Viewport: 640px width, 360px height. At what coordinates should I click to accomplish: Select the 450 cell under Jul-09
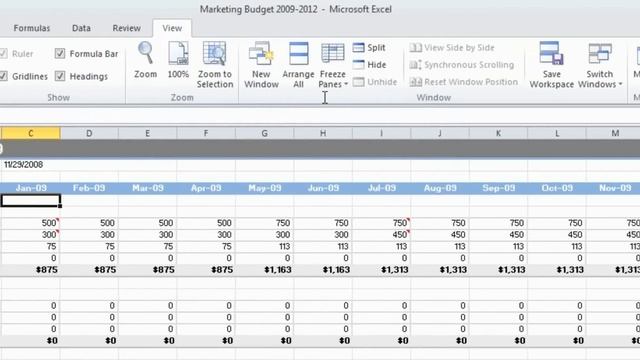click(382, 235)
